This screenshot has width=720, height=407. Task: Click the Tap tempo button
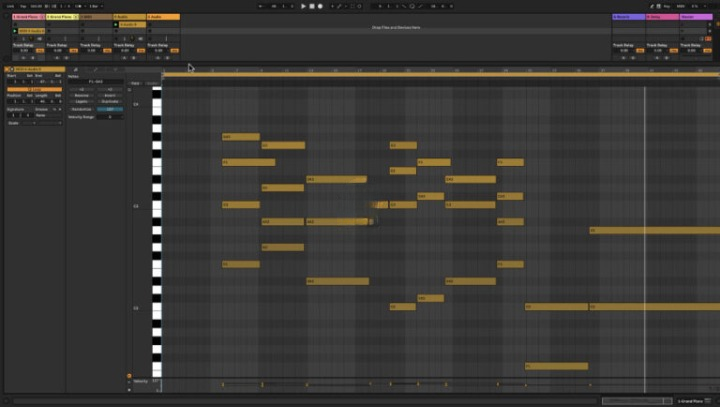tap(23, 6)
